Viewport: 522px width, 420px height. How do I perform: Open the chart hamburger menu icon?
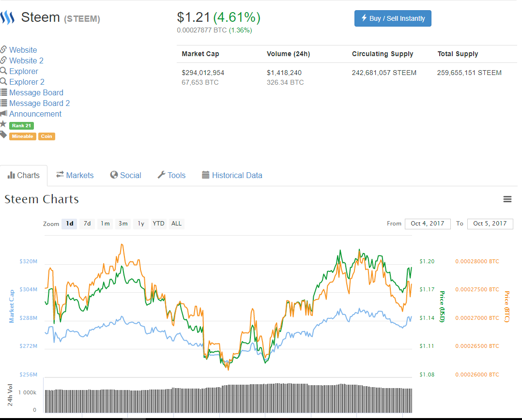click(507, 199)
